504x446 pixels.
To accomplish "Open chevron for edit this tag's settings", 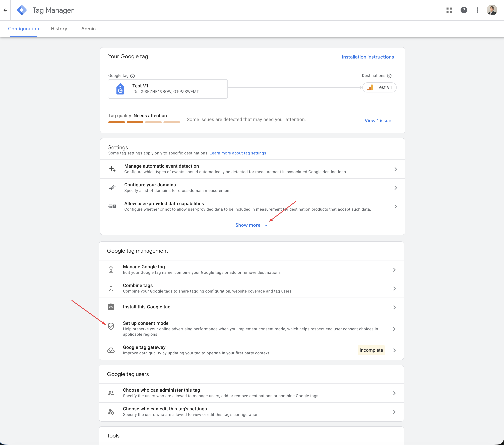I will point(394,412).
